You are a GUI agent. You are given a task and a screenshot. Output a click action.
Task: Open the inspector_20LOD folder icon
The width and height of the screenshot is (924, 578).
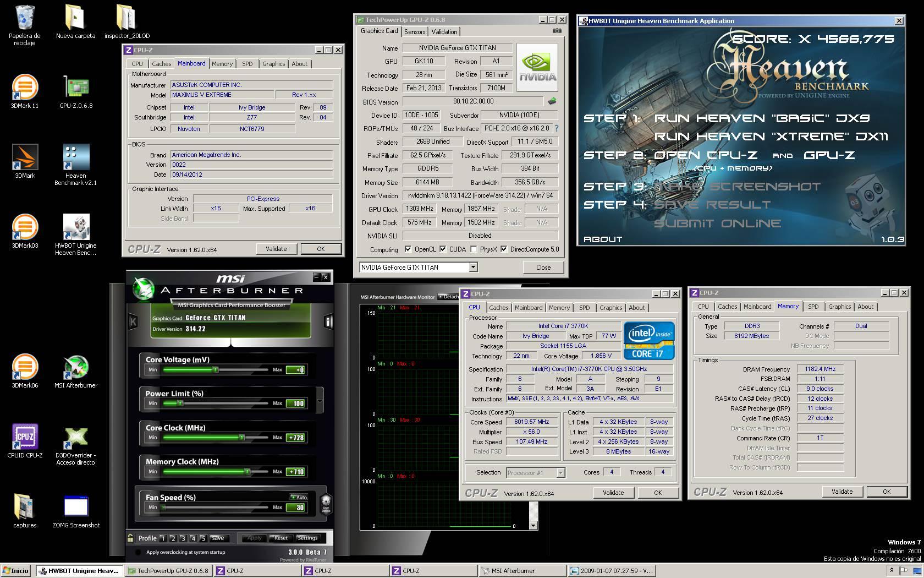(x=127, y=22)
